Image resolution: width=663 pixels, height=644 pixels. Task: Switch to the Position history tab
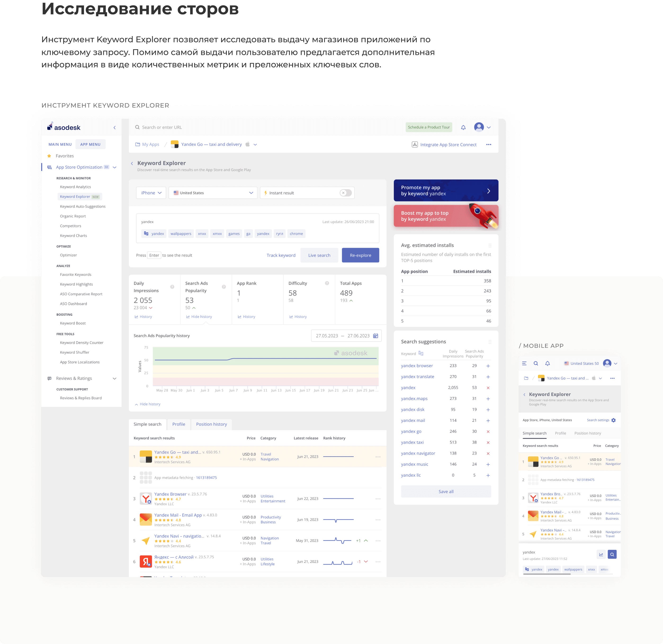click(211, 424)
